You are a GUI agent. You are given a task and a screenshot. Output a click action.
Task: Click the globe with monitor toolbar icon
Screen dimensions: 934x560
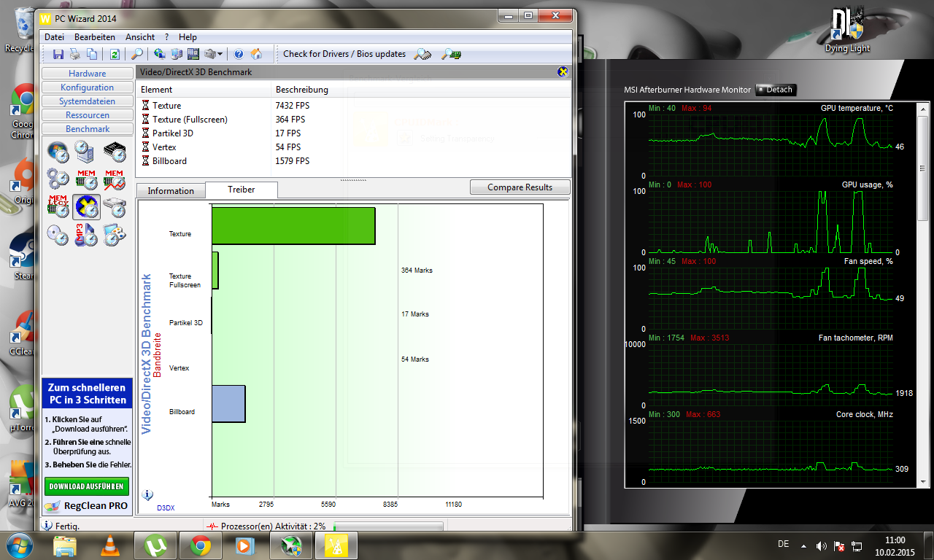(159, 54)
